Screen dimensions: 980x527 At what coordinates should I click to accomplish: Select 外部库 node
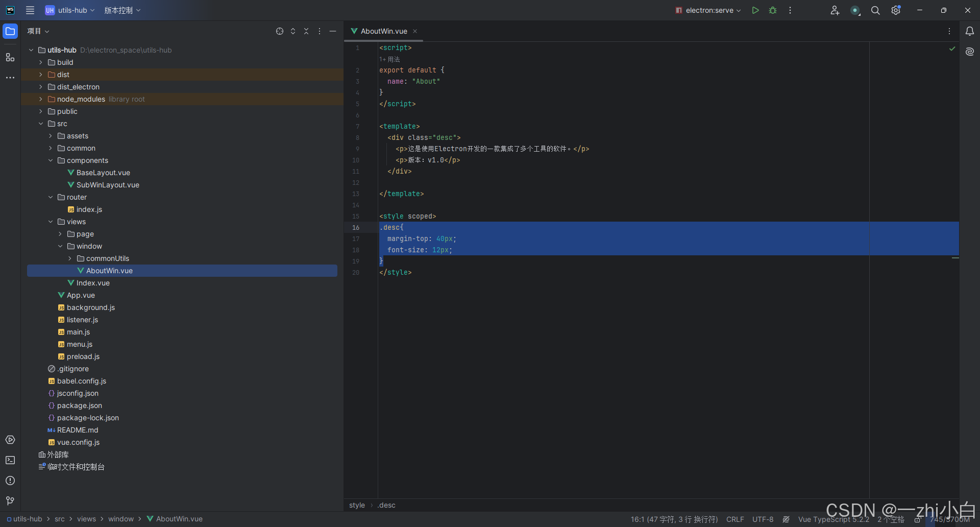click(58, 454)
